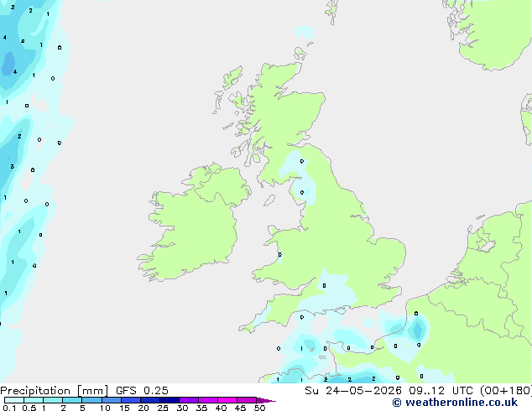Click the legend swatch between 25 and 30
This screenshot has height=411, width=532.
(x=169, y=400)
